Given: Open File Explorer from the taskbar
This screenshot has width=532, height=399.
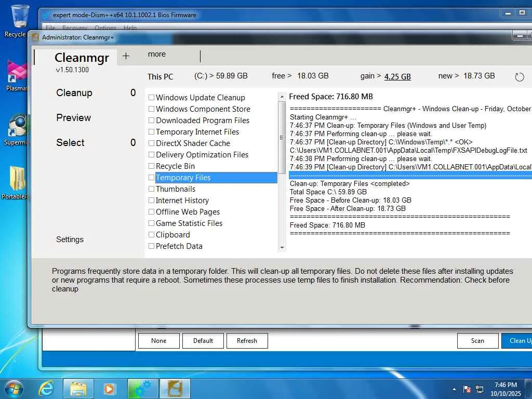Looking at the screenshot, I should point(78,389).
